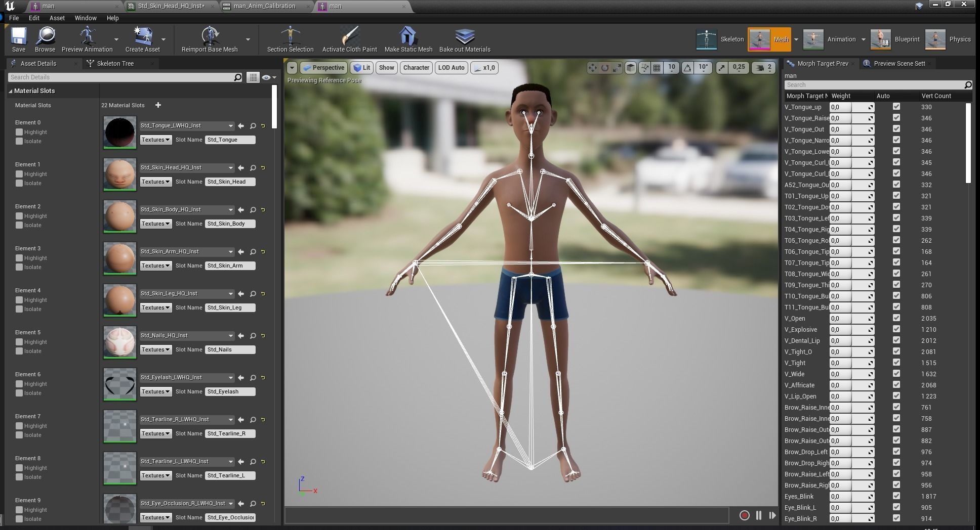
Task: Click weight field for Brow_Drop_Left
Action: coord(851,452)
